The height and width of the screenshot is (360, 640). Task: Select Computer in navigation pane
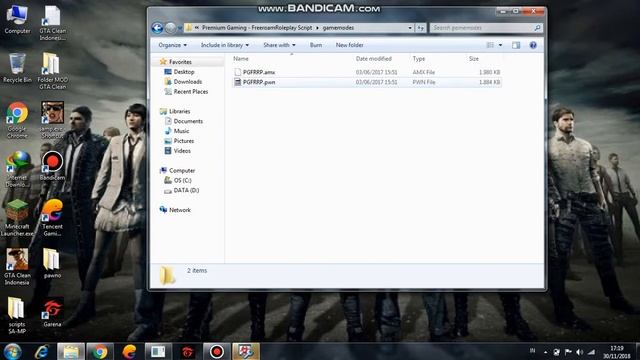tap(182, 171)
